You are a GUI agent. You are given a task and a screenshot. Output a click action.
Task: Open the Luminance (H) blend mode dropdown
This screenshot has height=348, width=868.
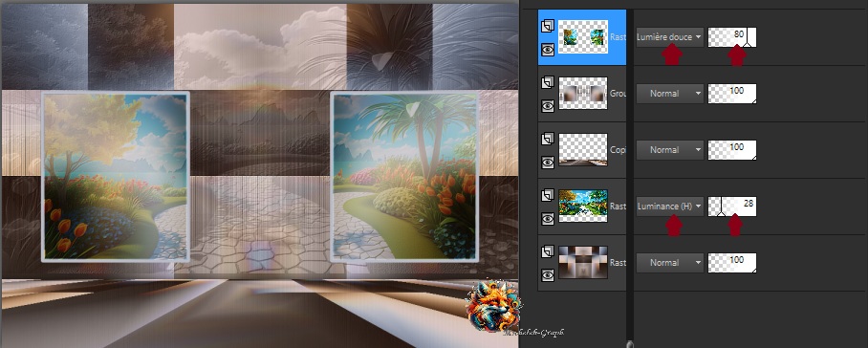click(670, 207)
